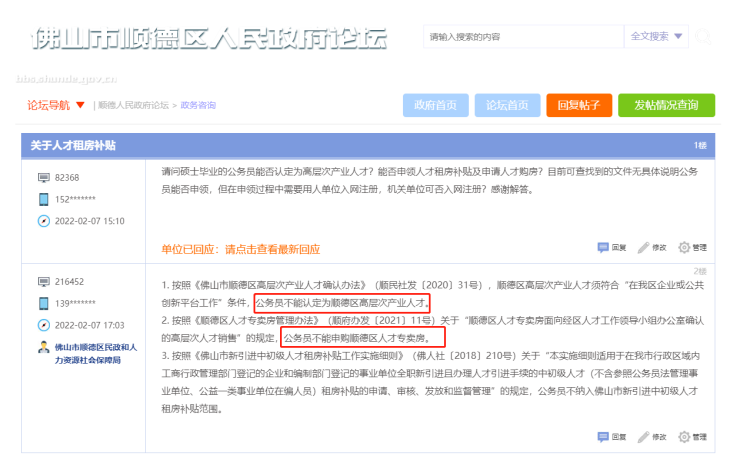Click masked phone number 139*******
This screenshot has width=740, height=459.
pyautogui.click(x=75, y=303)
